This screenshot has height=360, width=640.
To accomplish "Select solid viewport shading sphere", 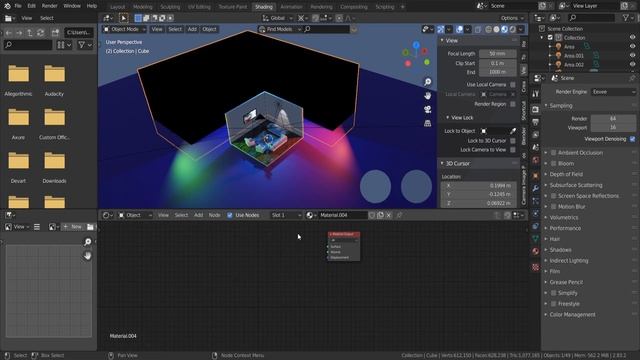I will tap(496, 29).
